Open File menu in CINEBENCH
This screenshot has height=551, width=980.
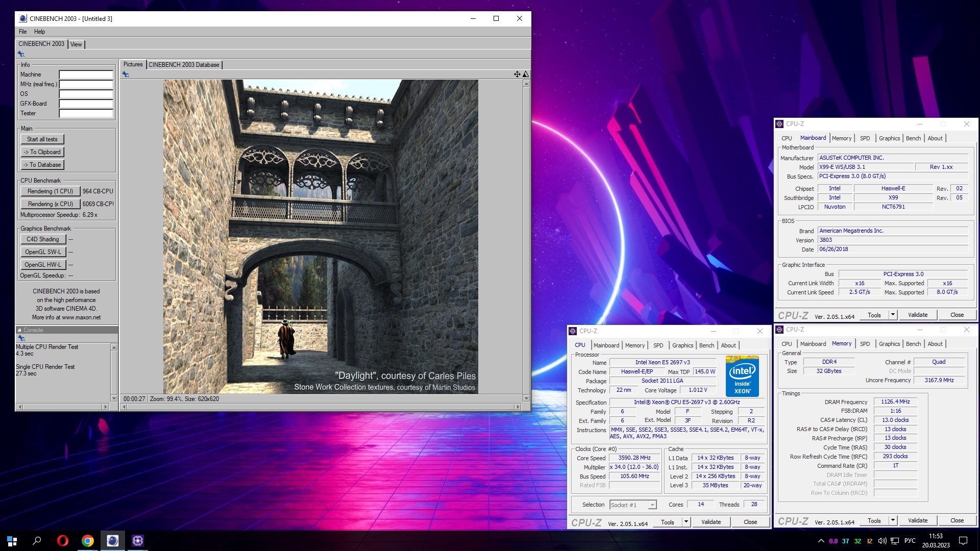(23, 32)
